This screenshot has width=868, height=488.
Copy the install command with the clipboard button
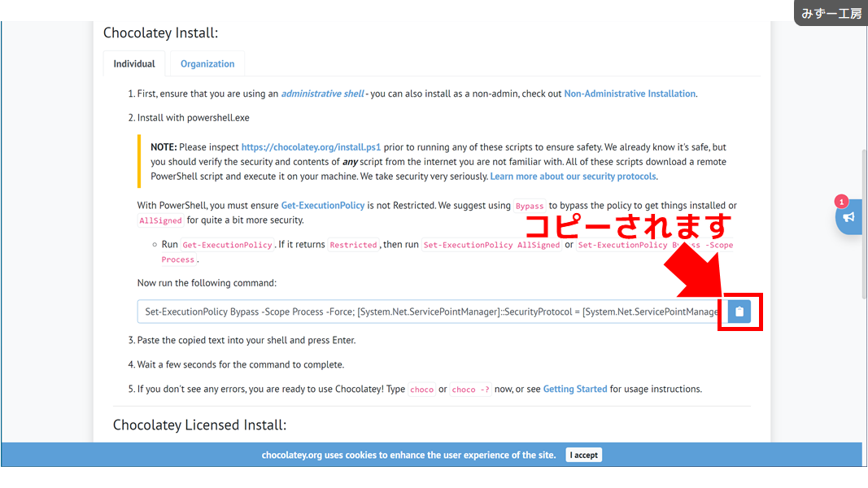739,312
